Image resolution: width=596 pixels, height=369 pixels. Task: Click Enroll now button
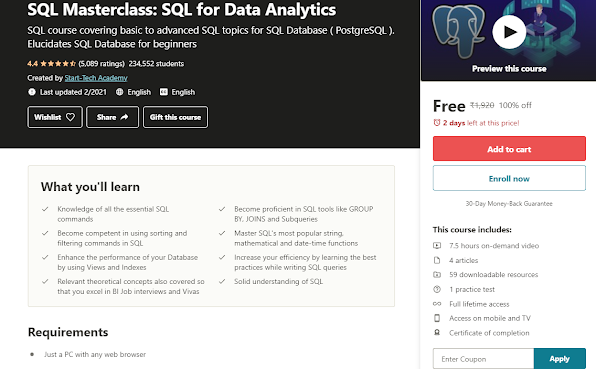click(509, 178)
